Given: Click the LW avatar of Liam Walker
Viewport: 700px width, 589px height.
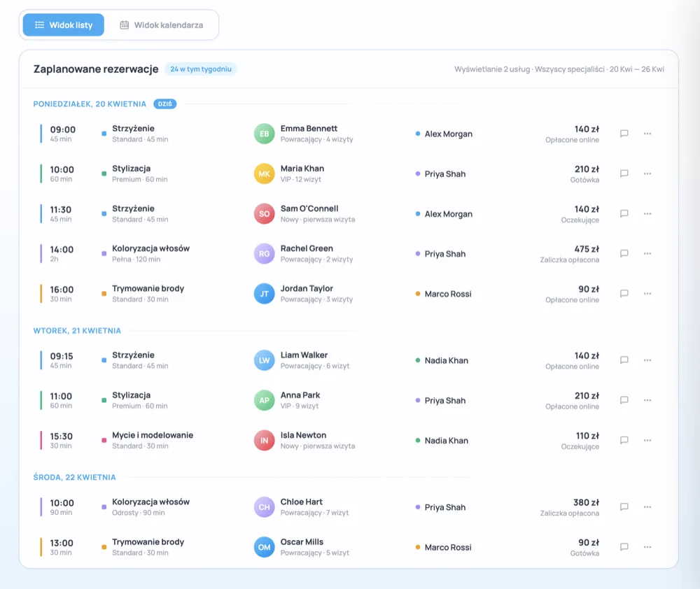Looking at the screenshot, I should pos(265,360).
